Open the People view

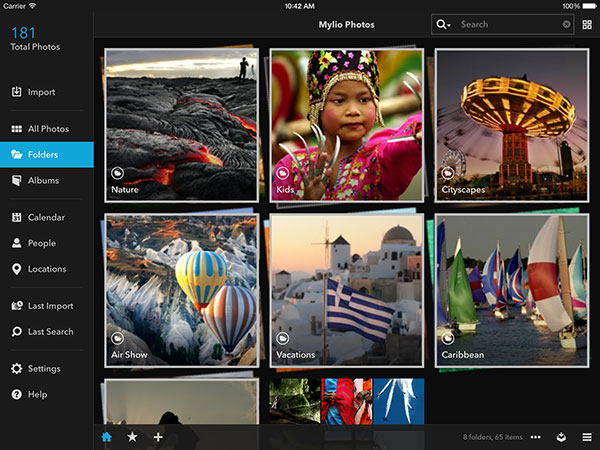pyautogui.click(x=47, y=243)
